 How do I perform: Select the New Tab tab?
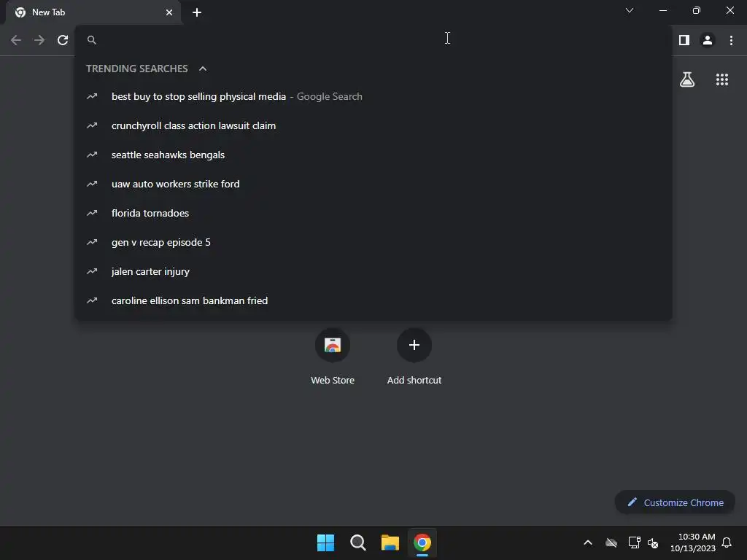pyautogui.click(x=93, y=12)
